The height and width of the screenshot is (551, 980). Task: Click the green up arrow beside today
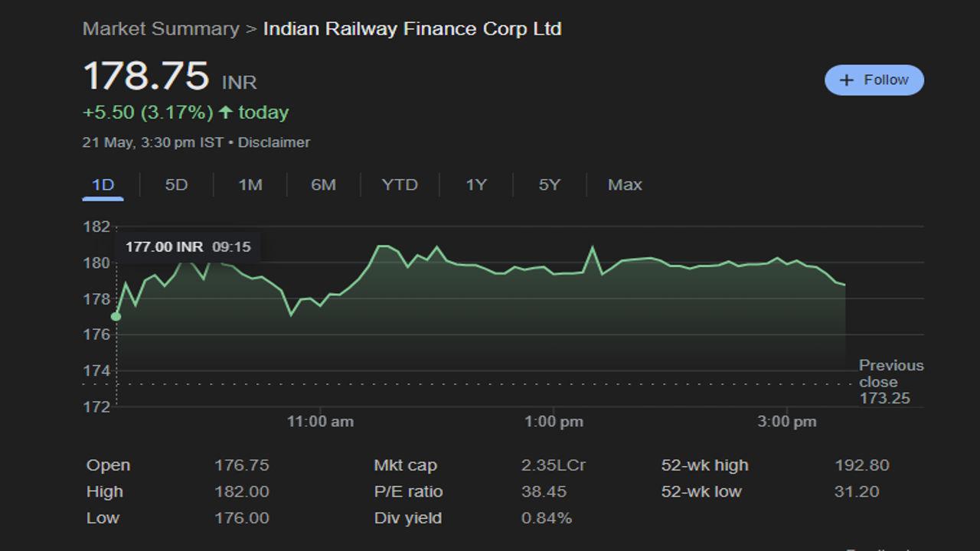225,112
